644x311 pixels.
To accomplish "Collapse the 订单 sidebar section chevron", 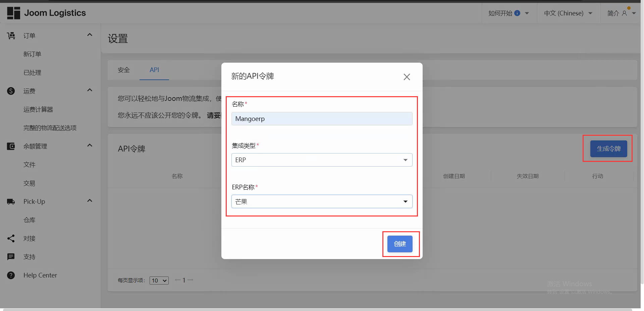I will pyautogui.click(x=90, y=35).
